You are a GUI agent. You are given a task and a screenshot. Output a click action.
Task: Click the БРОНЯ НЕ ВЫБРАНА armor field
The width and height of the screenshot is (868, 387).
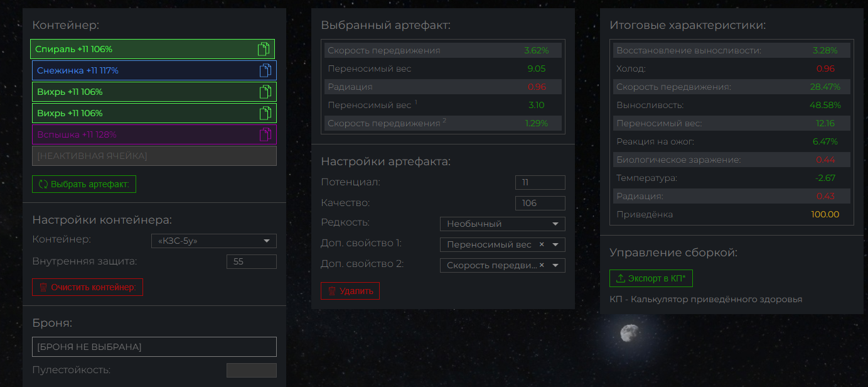(154, 347)
